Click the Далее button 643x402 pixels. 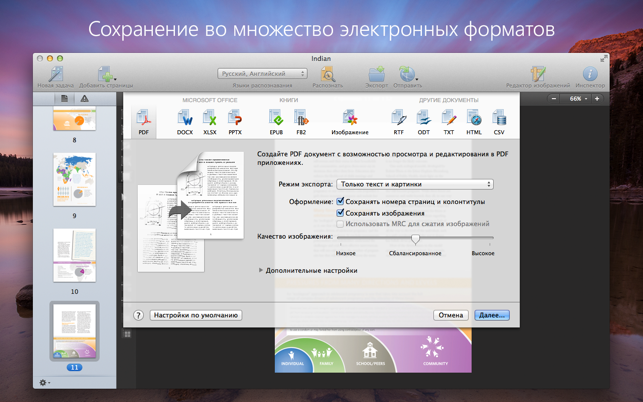click(x=491, y=315)
